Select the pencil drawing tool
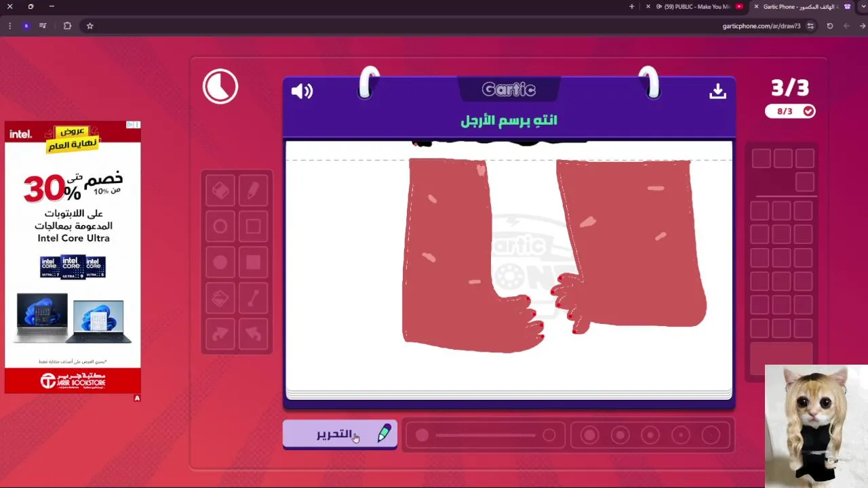868x488 pixels. tap(253, 191)
